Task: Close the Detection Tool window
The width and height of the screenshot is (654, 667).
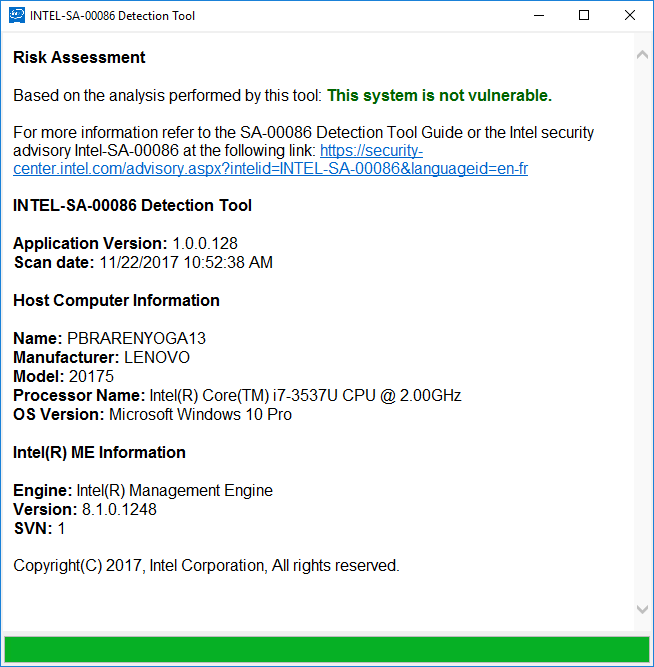Action: tap(630, 15)
